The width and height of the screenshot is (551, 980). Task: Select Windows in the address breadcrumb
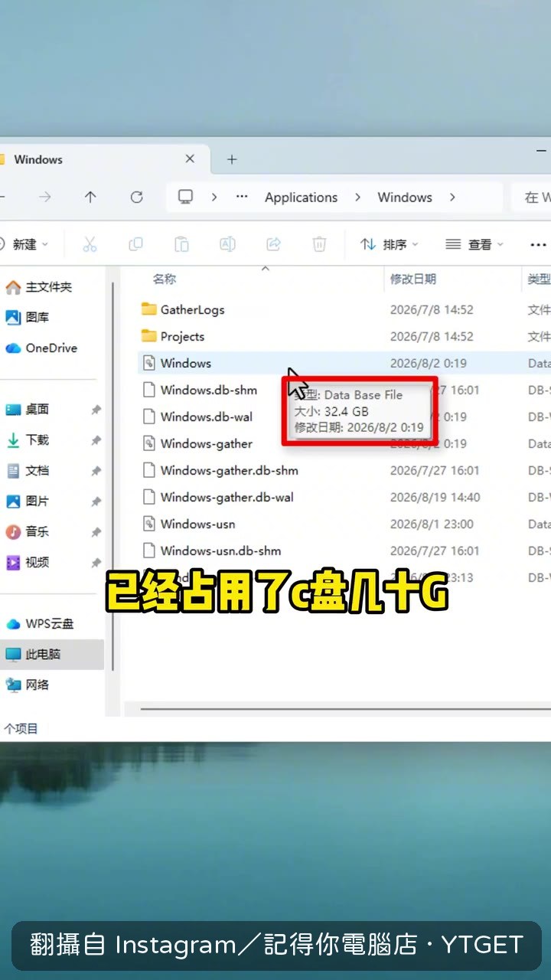pos(405,198)
